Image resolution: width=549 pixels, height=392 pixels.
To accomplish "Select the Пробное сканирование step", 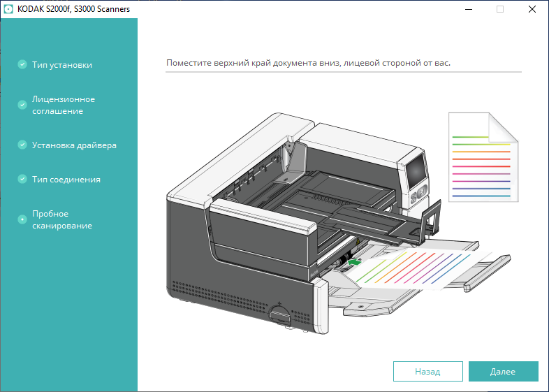I will pyautogui.click(x=62, y=219).
